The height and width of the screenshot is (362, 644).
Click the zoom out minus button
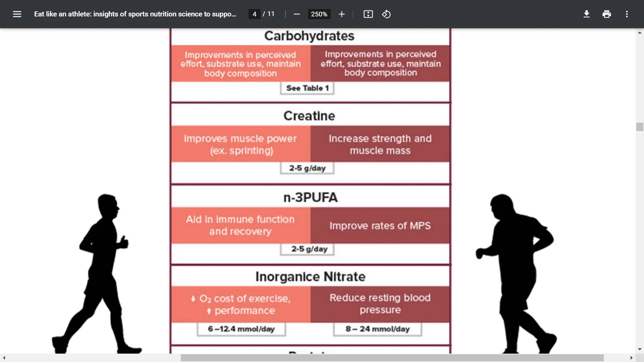(x=297, y=14)
